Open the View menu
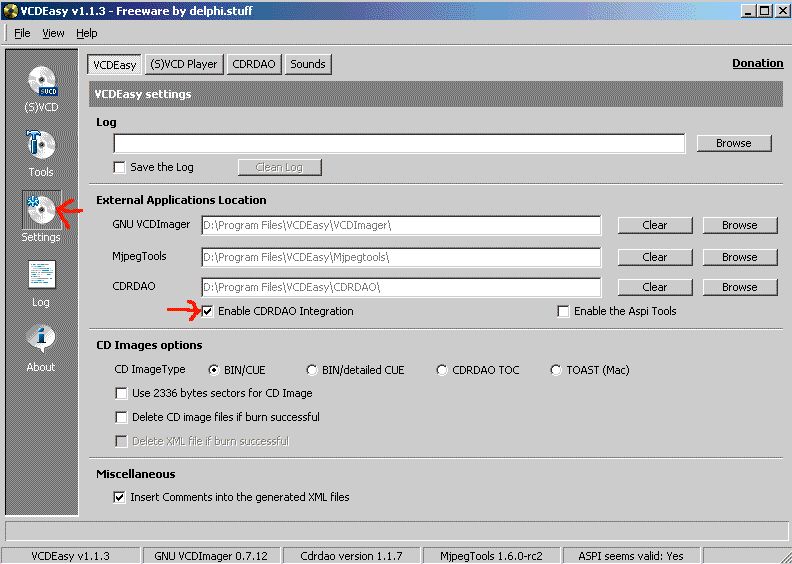The height and width of the screenshot is (564, 792). click(53, 33)
